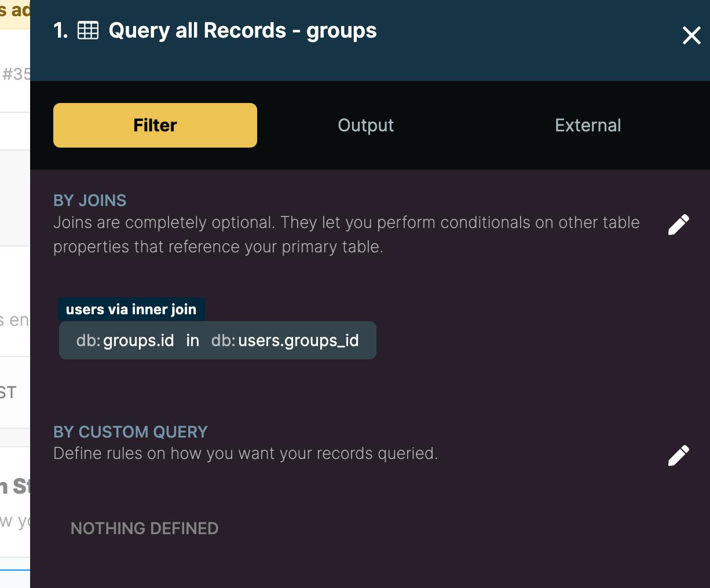Click the db:groups.id operand
The height and width of the screenshot is (588, 710).
coord(125,340)
